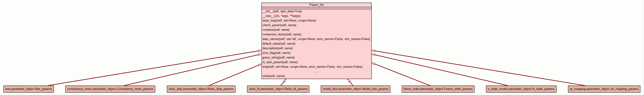The width and height of the screenshot is (644, 95).
Task: Click the conversion_factor method entry
Action: coord(282,34)
